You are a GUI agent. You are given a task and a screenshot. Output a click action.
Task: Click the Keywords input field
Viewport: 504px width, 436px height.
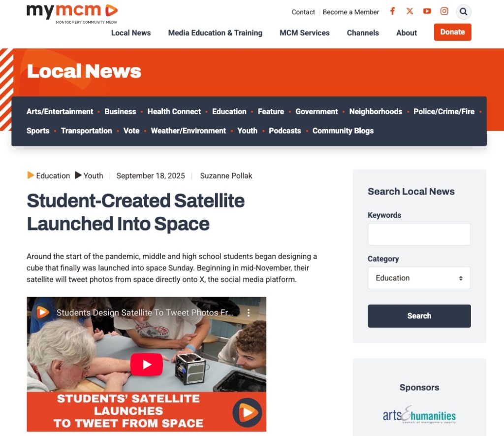(419, 234)
